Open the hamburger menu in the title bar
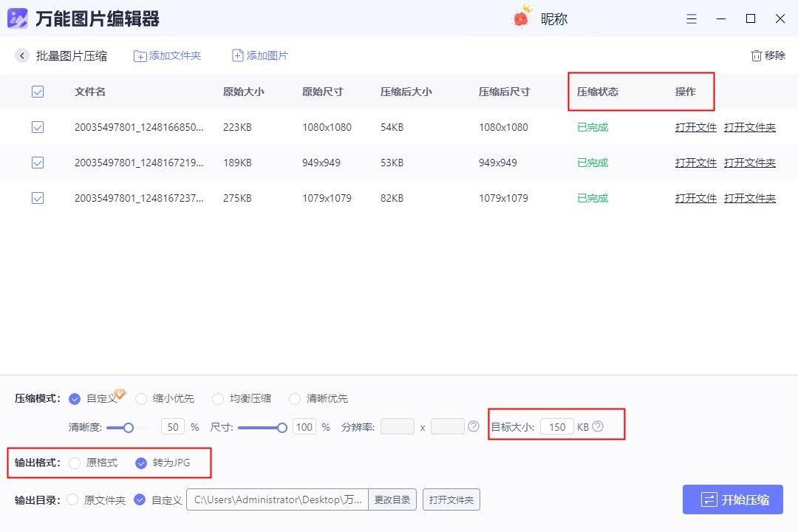798x532 pixels. pos(692,18)
